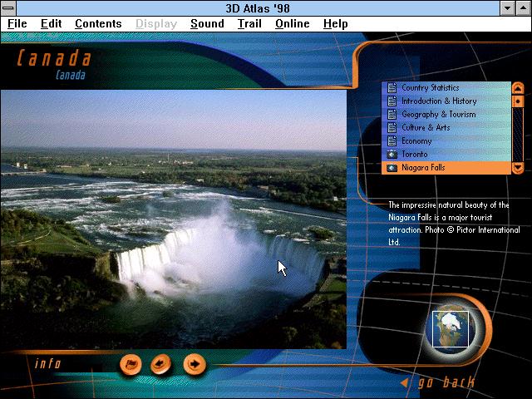
Task: Click the info label button
Action: pyautogui.click(x=48, y=363)
